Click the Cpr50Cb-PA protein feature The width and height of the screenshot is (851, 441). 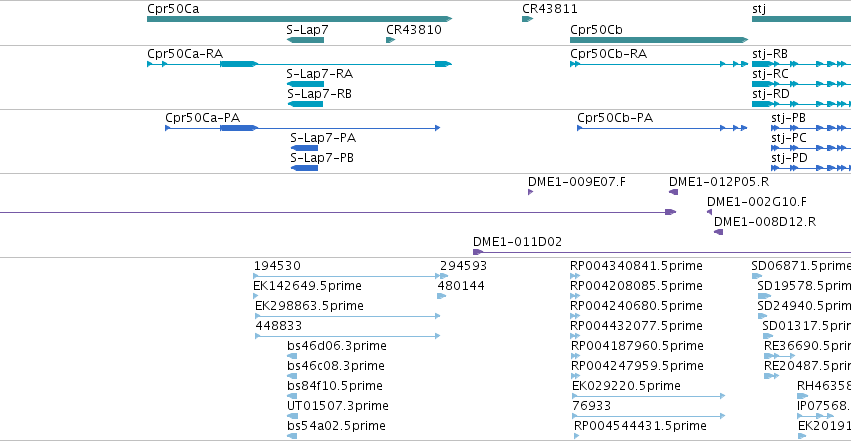tap(662, 128)
